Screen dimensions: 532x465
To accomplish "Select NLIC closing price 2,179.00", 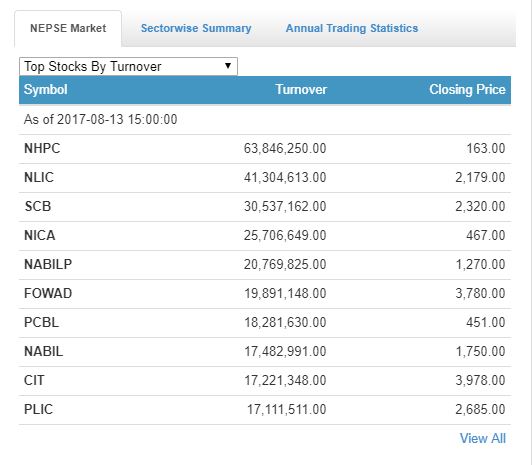I will [x=480, y=177].
